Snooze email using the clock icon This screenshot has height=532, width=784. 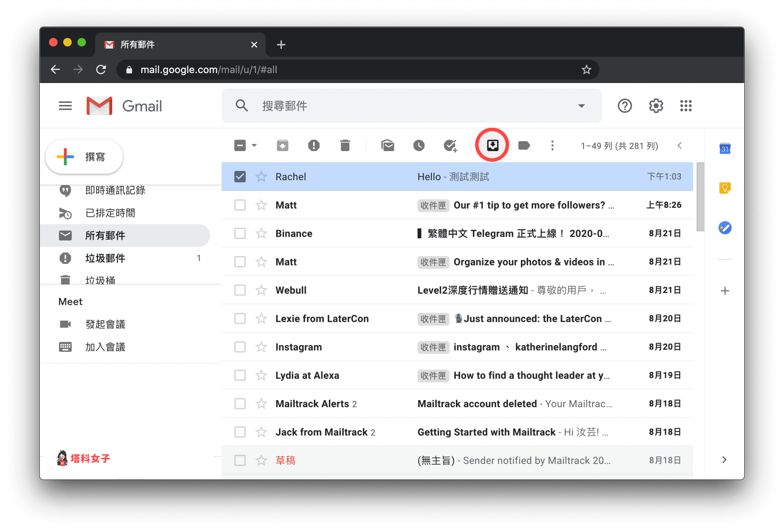point(419,145)
